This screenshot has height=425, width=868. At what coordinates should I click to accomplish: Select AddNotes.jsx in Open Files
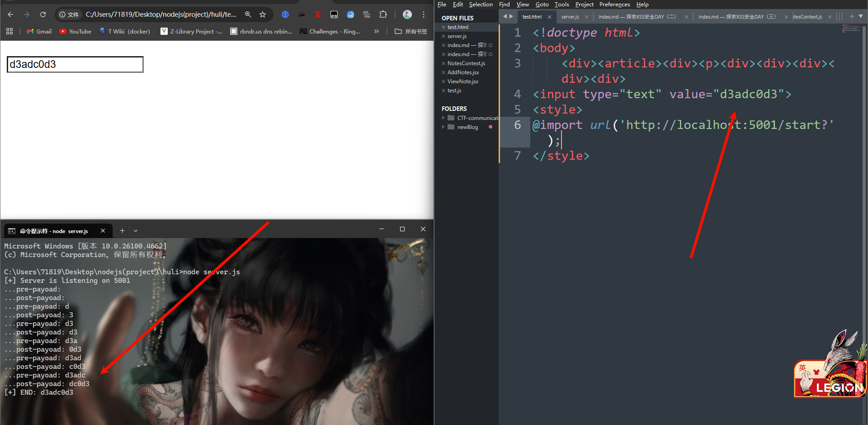click(x=463, y=72)
